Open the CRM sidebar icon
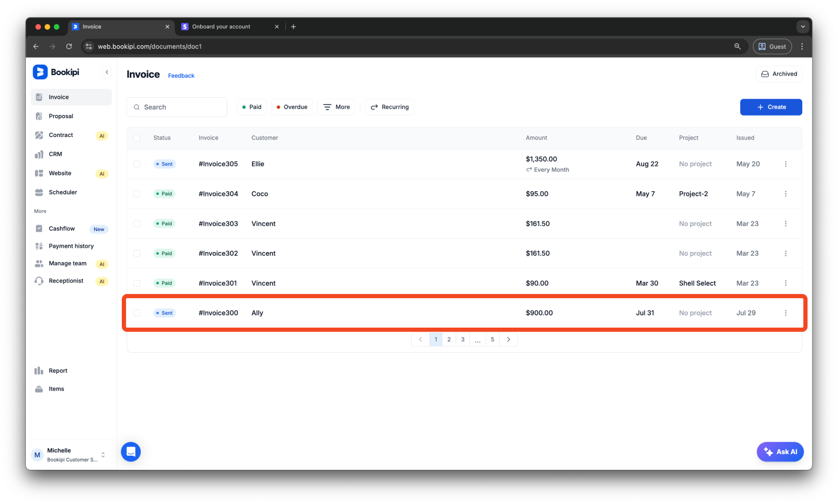 [x=39, y=154]
